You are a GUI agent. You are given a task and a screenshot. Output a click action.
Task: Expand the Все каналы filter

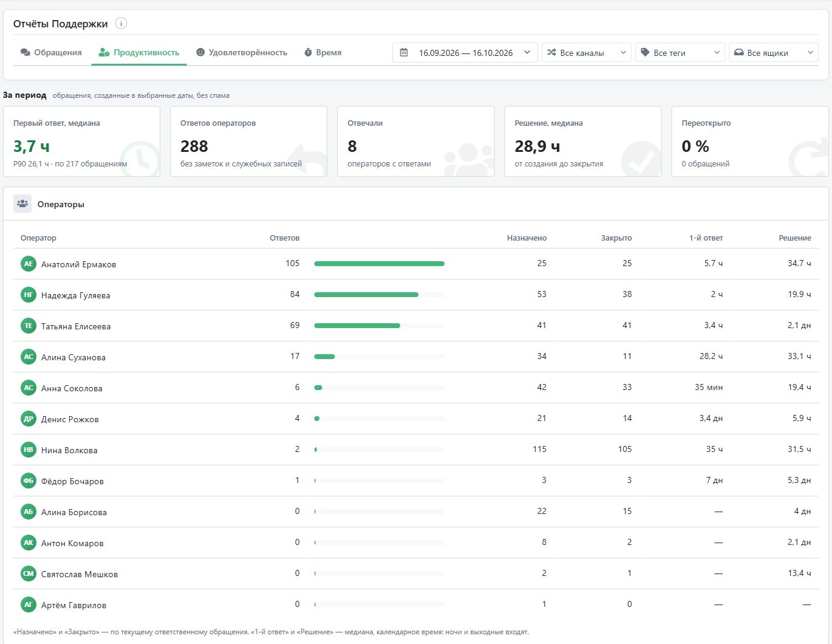click(586, 53)
